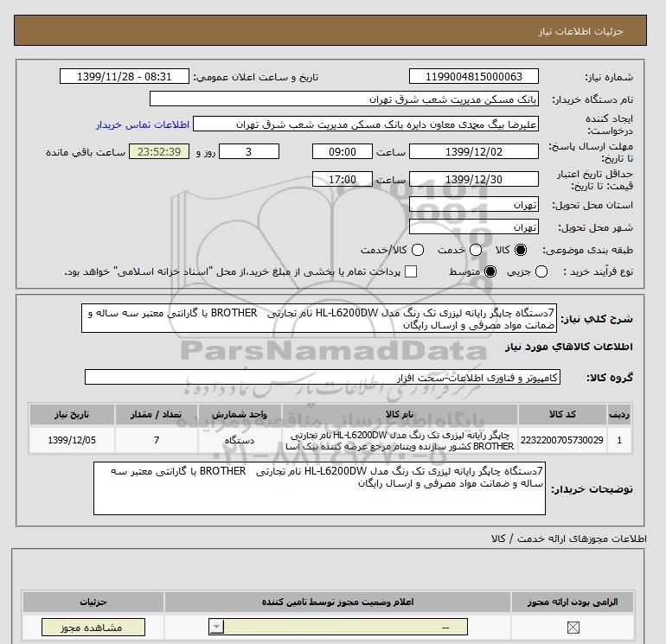Select جزیی purchase process type
The height and width of the screenshot is (644, 666).
pyautogui.click(x=542, y=272)
